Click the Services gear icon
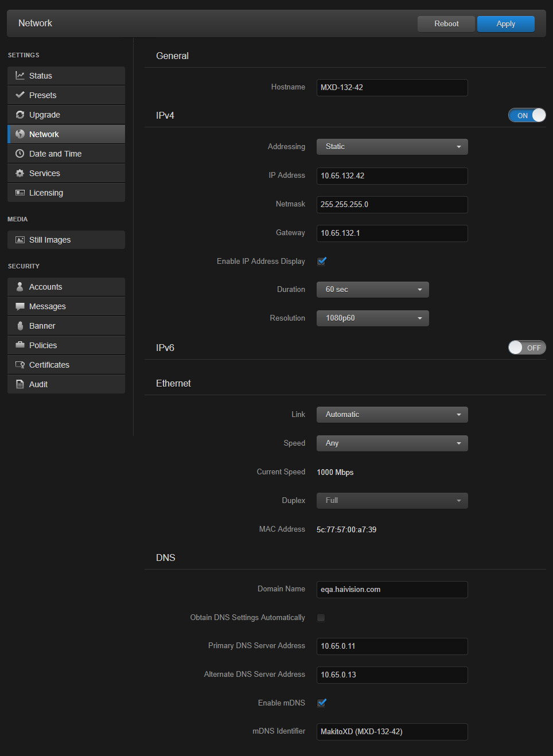 [x=20, y=173]
